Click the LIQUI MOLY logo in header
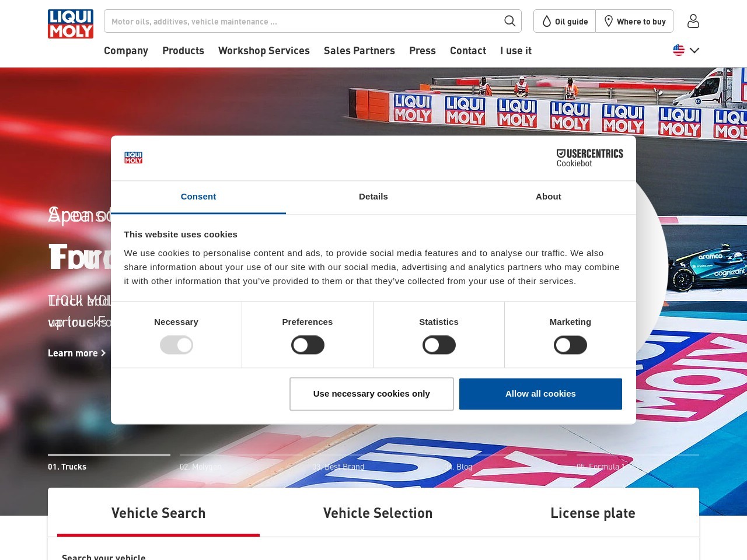The height and width of the screenshot is (560, 747). coord(71,24)
